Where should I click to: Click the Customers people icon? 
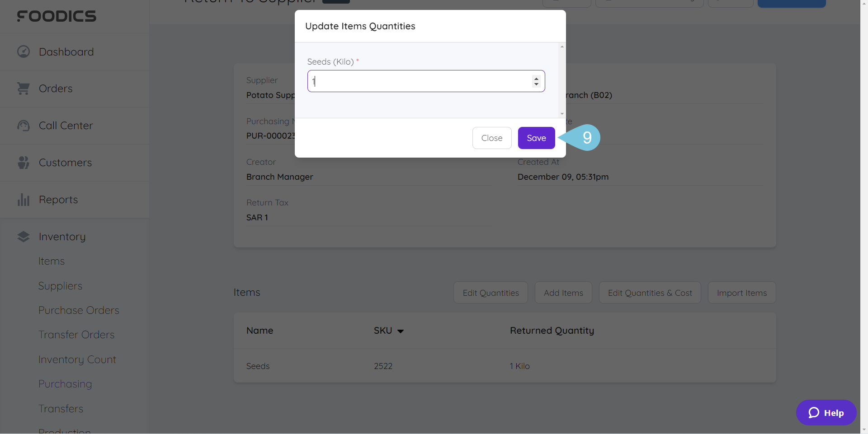(x=23, y=163)
